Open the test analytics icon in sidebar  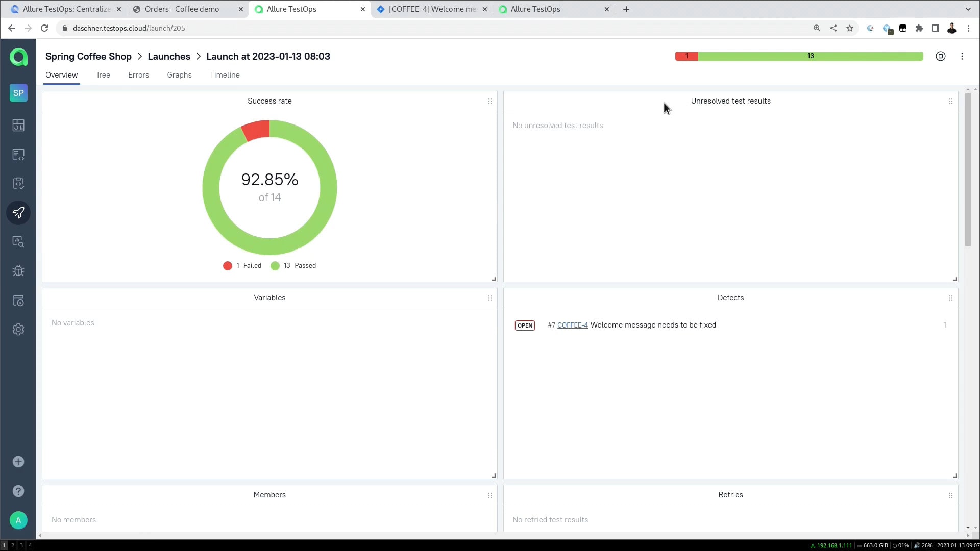pos(18,242)
